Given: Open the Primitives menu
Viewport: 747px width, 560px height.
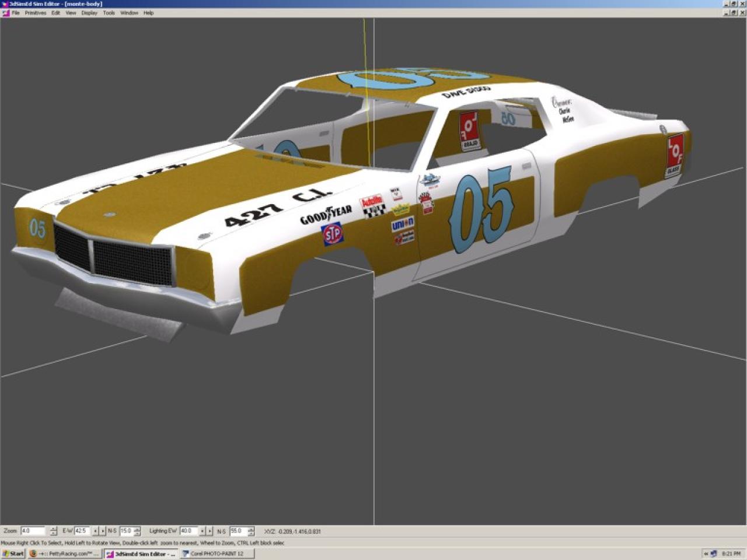Looking at the screenshot, I should point(35,13).
